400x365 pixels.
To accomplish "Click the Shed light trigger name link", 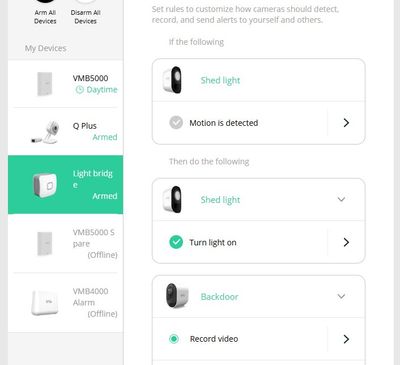I will click(x=220, y=80).
